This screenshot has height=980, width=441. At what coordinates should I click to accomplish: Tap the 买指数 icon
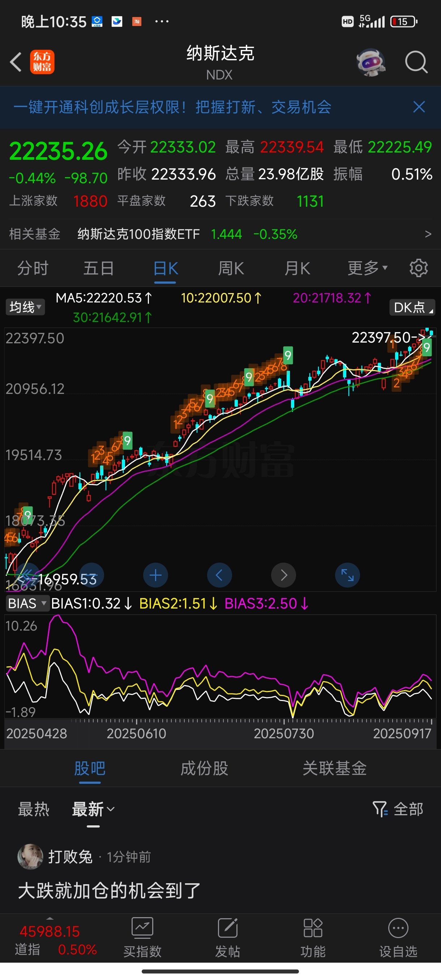tap(142, 938)
